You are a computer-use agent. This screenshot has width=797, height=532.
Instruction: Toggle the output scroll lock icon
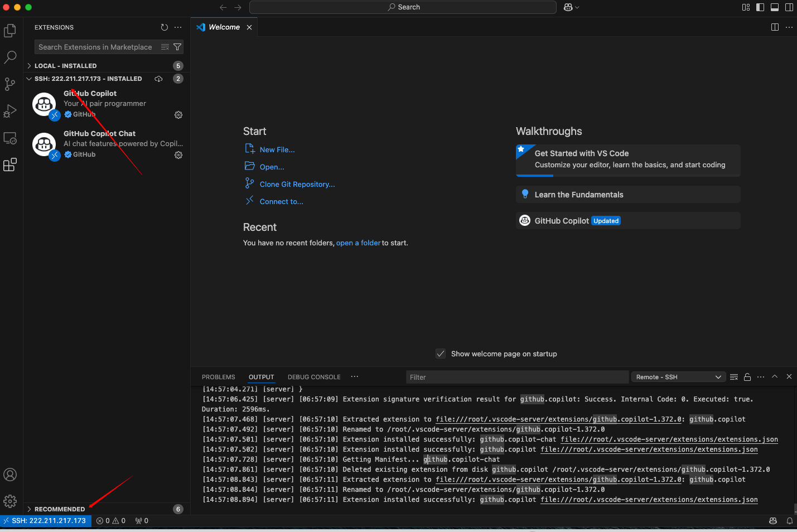(x=747, y=377)
